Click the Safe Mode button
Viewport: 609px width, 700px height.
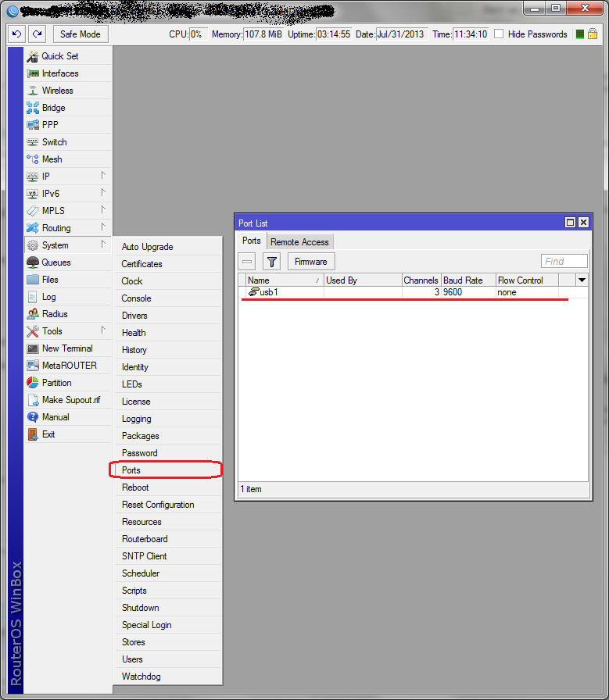tap(81, 34)
